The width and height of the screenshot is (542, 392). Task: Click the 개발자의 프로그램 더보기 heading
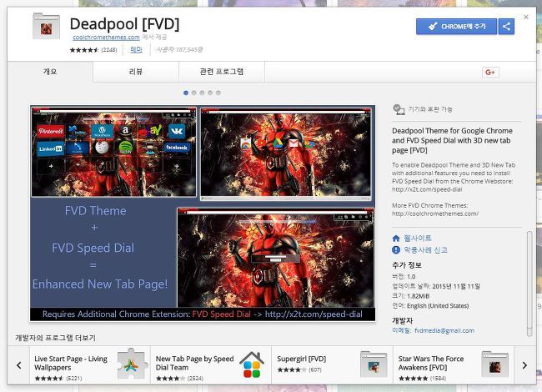pos(55,338)
